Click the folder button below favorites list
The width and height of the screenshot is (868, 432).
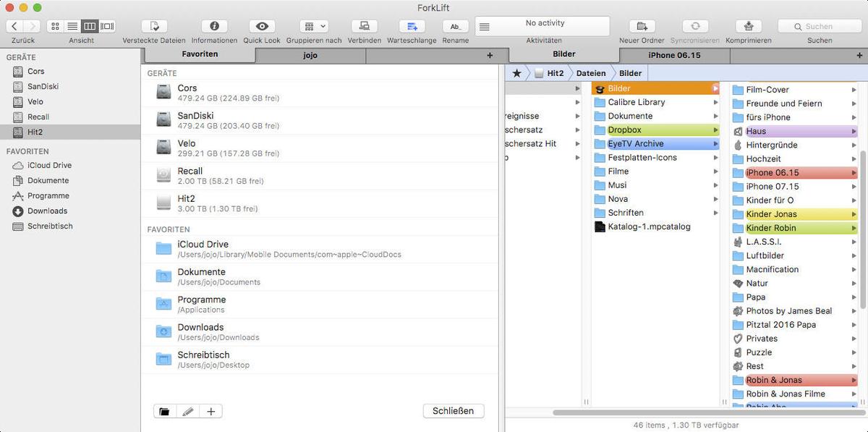click(165, 411)
